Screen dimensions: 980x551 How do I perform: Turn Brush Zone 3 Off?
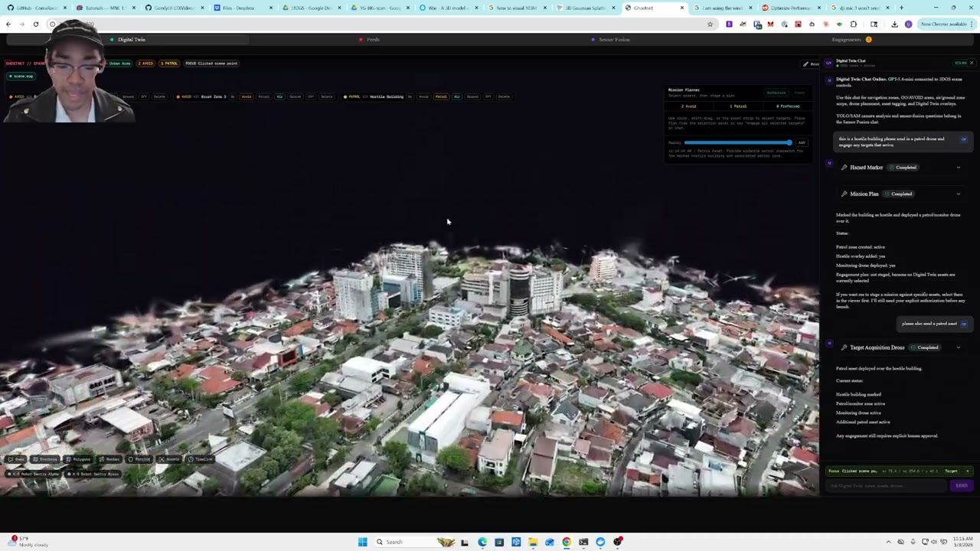(311, 97)
